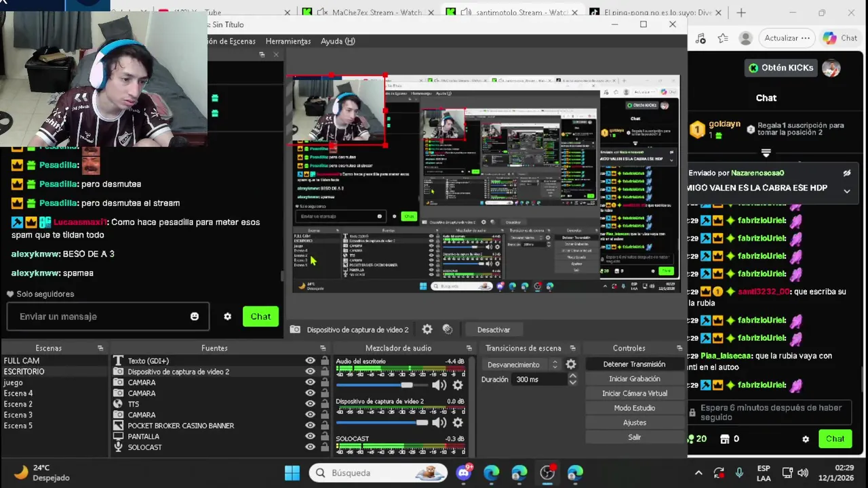
Task: Lock the Texto (GDI+) source
Action: (324, 361)
